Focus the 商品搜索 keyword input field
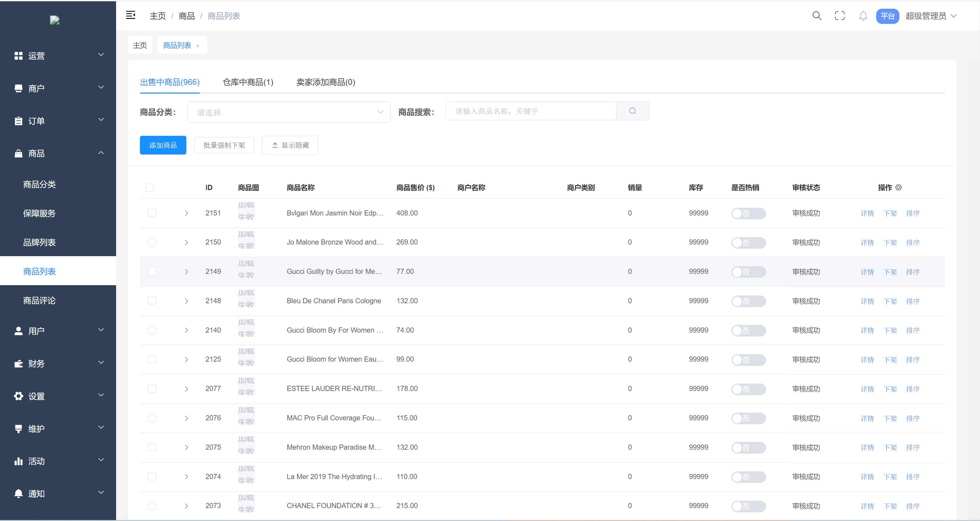The width and height of the screenshot is (980, 521). [531, 111]
